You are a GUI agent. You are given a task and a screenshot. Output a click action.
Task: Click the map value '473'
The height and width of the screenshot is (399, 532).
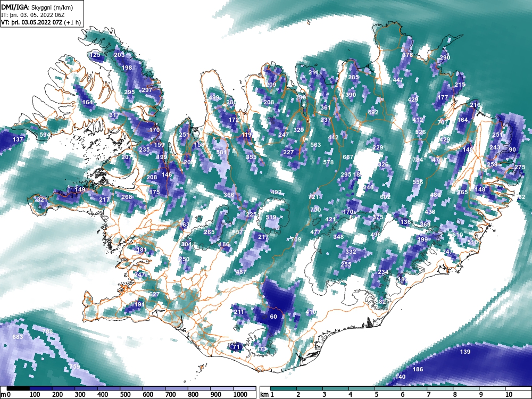click(262, 349)
